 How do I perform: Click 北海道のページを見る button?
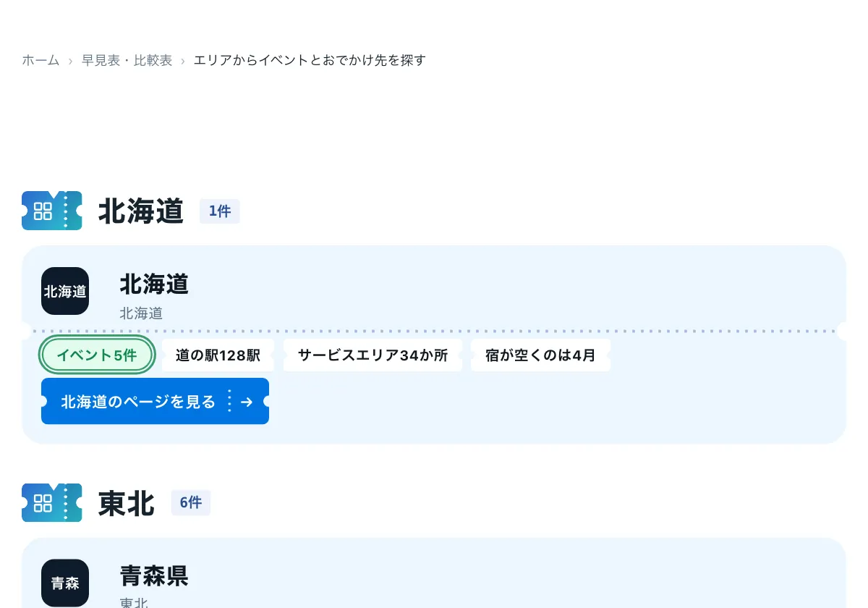tap(155, 401)
